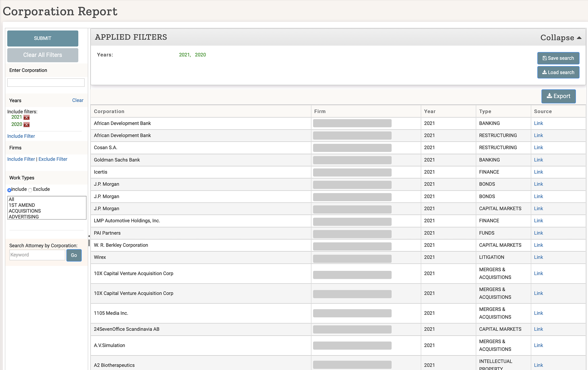Open source Link for Icertis
The width and height of the screenshot is (588, 370).
click(538, 172)
